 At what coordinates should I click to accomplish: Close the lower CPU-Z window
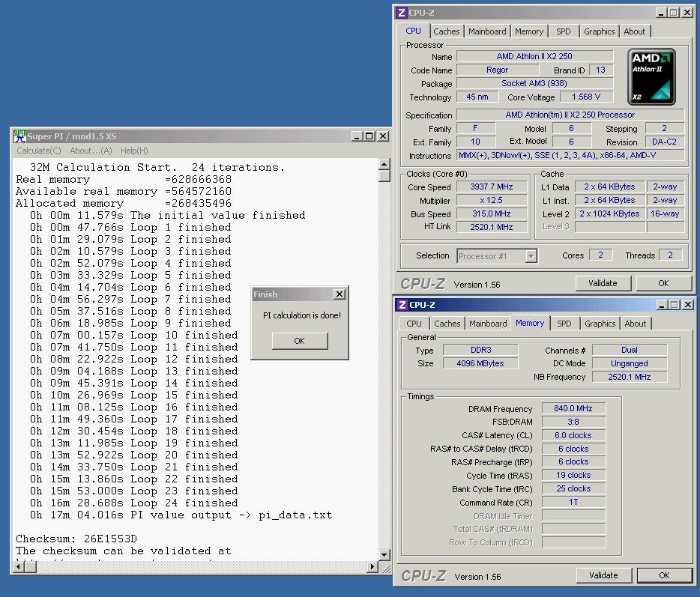click(688, 305)
